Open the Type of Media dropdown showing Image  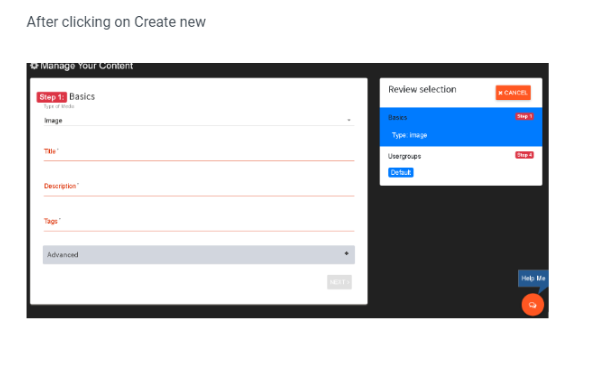pyautogui.click(x=199, y=121)
